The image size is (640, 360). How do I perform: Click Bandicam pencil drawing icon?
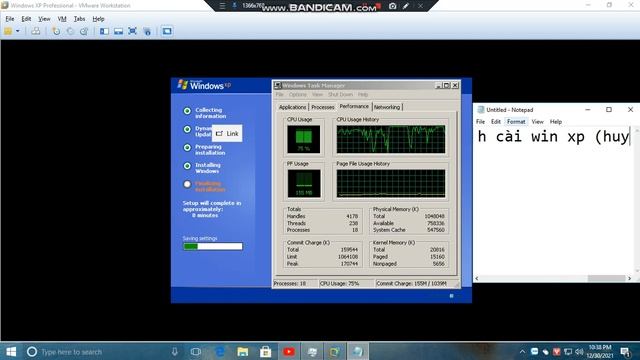tap(406, 6)
